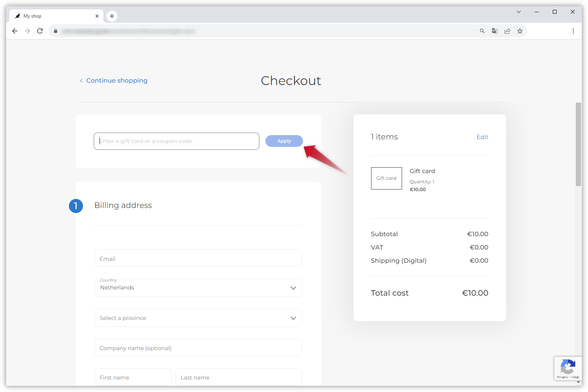Viewport: 588px width, 392px height.
Task: Go back via Continue shopping link
Action: tap(117, 81)
